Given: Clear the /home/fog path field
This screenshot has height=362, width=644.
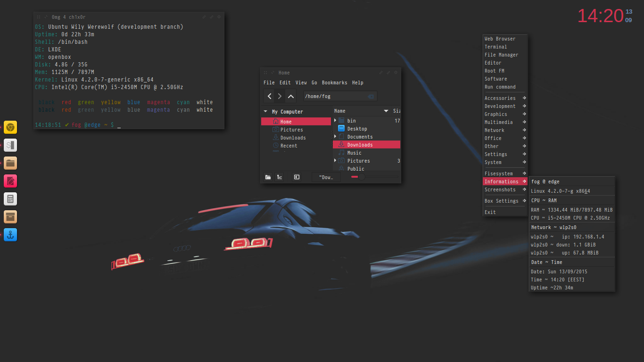Looking at the screenshot, I should [371, 96].
